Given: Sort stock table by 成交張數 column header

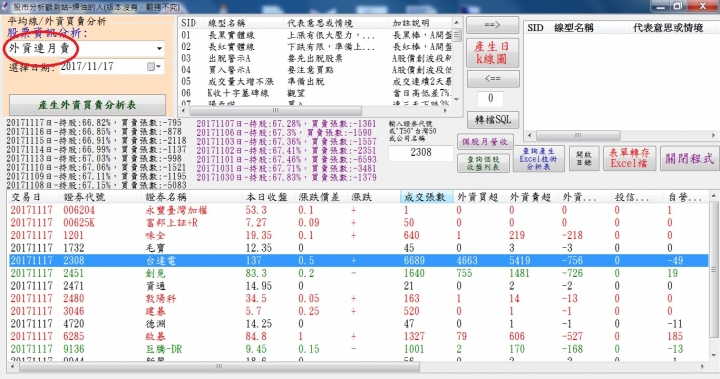Looking at the screenshot, I should (427, 197).
